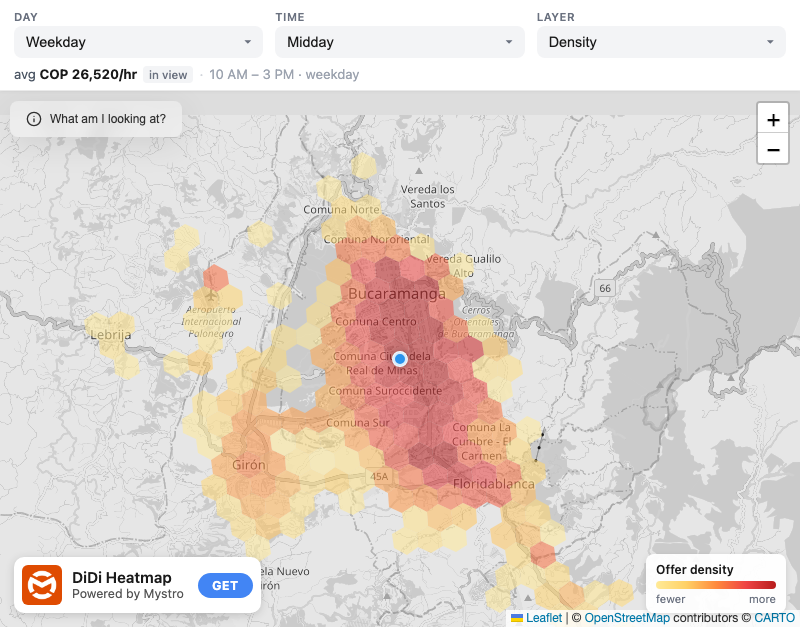Image resolution: width=800 pixels, height=627 pixels.
Task: Click the 'Comuna La Cumbre - El Carmen' label
Action: 481,441
